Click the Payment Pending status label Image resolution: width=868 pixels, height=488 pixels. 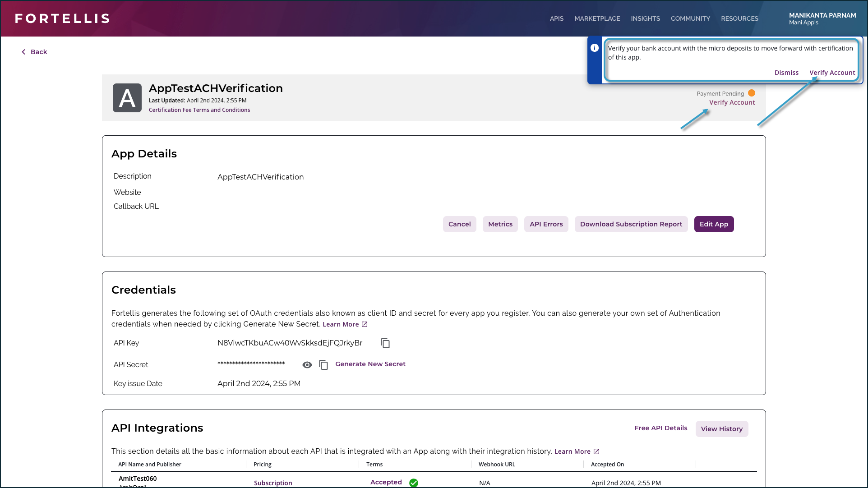720,94
